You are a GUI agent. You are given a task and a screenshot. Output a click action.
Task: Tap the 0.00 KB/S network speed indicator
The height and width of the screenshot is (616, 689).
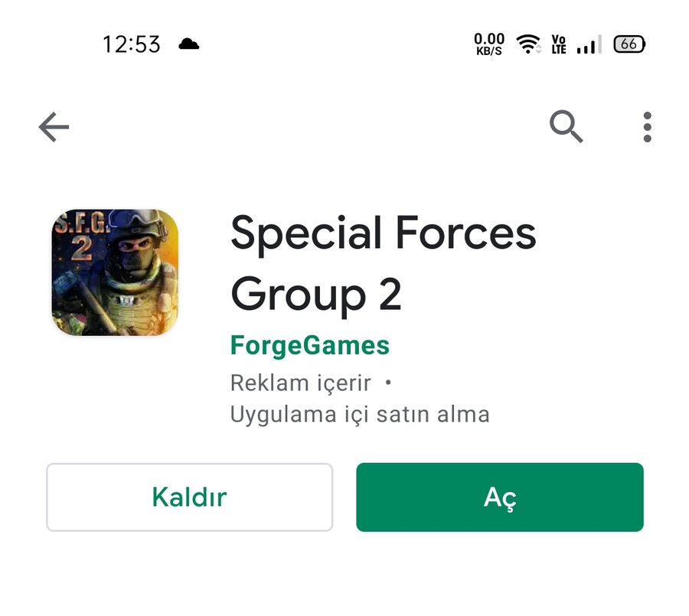tap(489, 44)
